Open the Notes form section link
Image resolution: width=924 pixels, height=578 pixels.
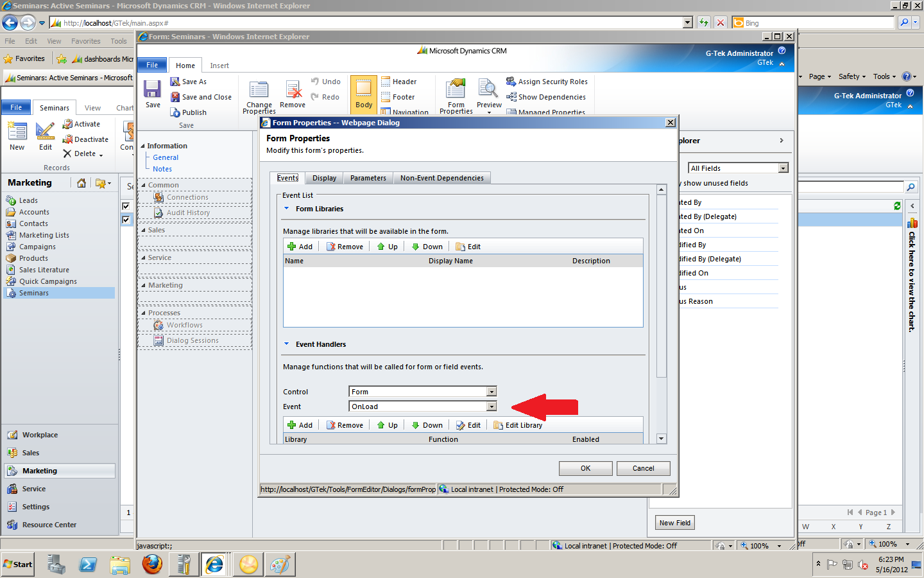(162, 169)
